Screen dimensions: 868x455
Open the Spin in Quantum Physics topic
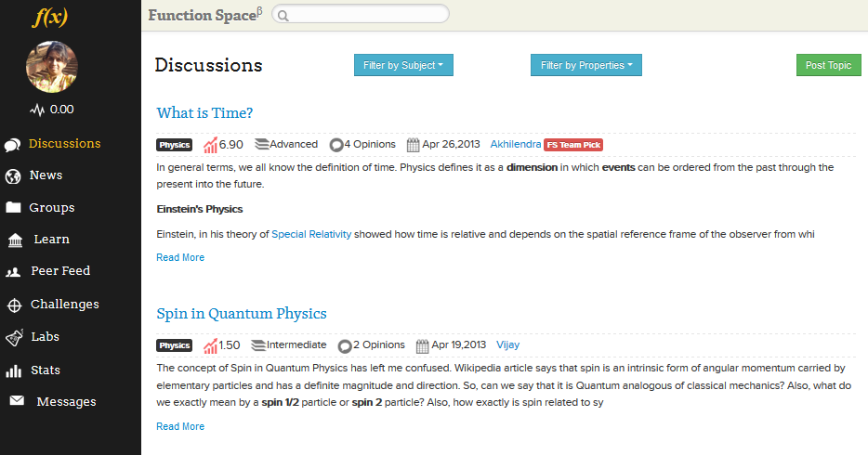pyautogui.click(x=242, y=314)
